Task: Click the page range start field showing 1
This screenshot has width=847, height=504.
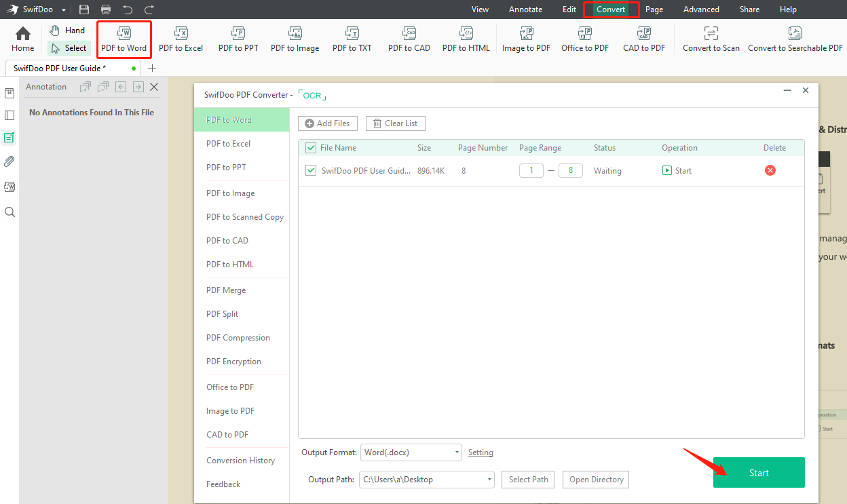Action: pos(531,170)
